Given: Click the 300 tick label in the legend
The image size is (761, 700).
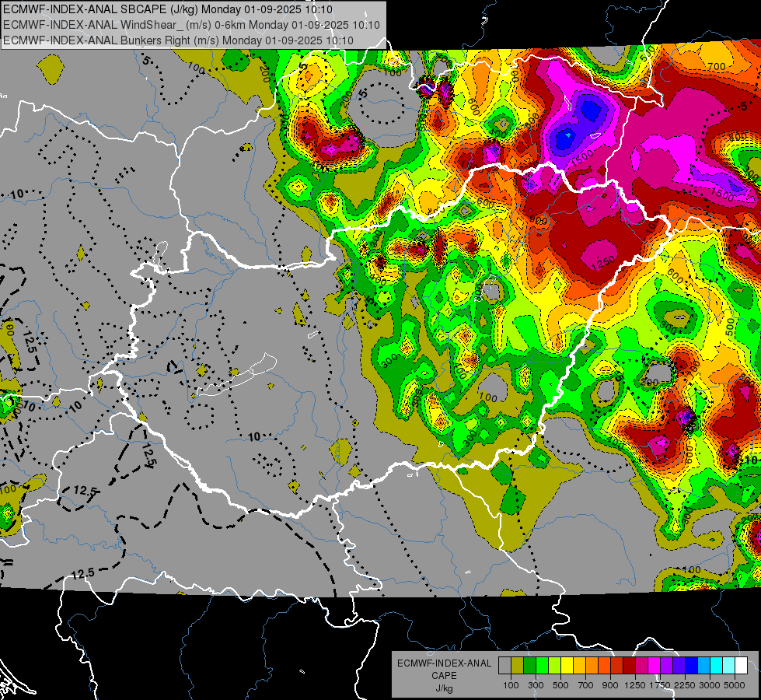Looking at the screenshot, I should point(536,685).
